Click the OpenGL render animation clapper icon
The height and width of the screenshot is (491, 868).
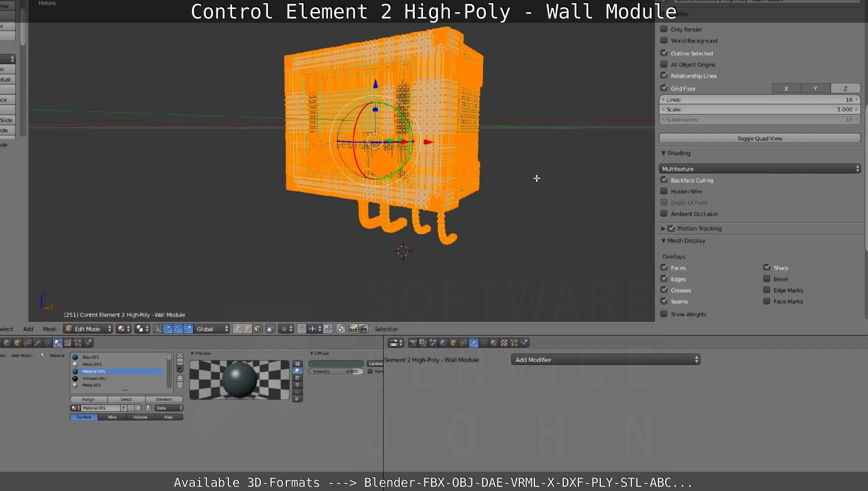pos(363,329)
